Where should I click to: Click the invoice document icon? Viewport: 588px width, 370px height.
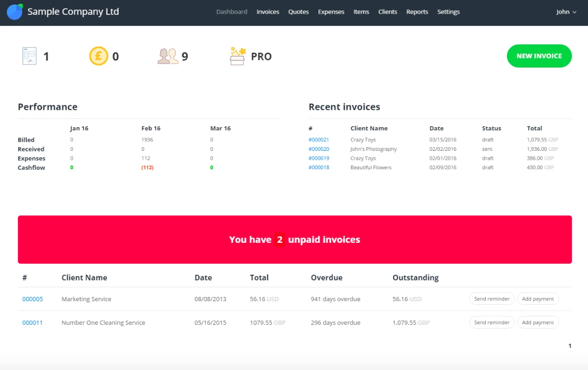(29, 56)
